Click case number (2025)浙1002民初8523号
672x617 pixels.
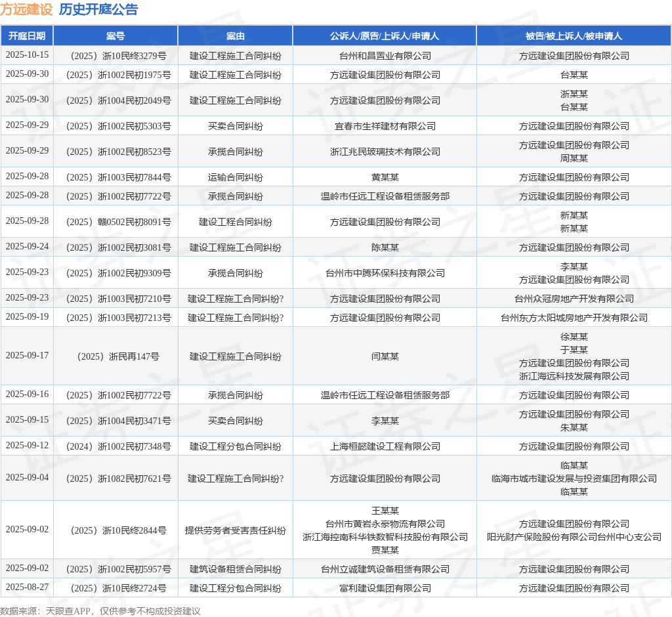118,152
